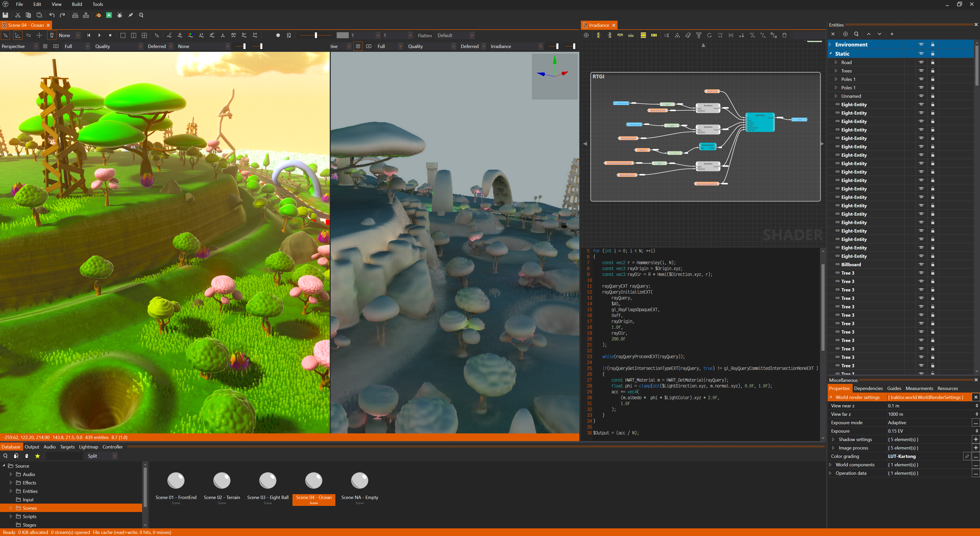Click the Save icon in main toolbar
This screenshot has height=536, width=980.
[5, 15]
